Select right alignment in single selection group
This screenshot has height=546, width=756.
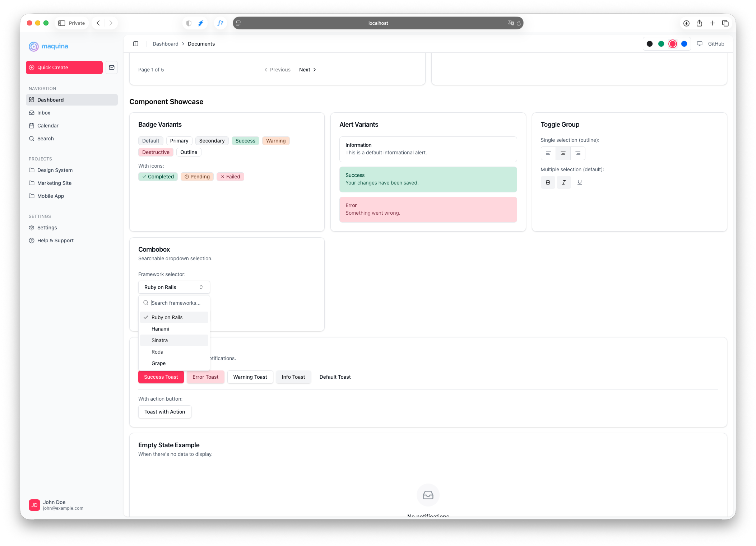pos(578,153)
